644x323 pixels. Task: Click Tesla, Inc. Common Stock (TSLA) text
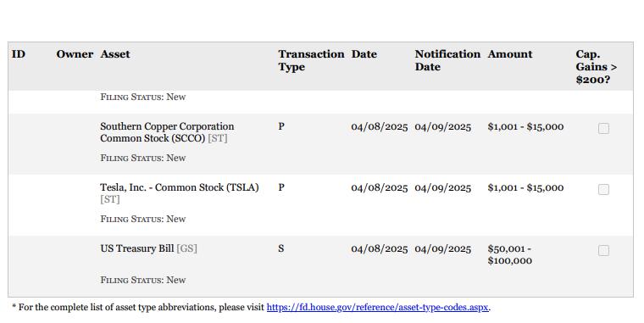pyautogui.click(x=180, y=187)
